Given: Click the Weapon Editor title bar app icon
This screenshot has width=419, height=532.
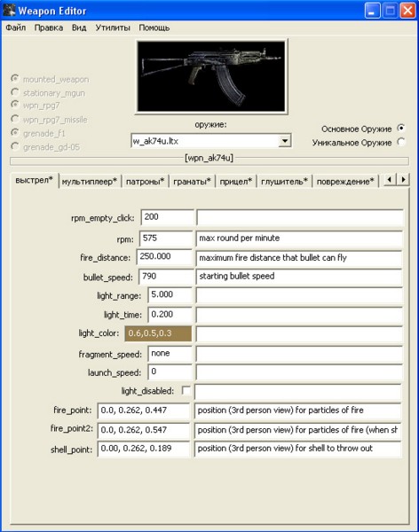Looking at the screenshot, I should (x=9, y=11).
